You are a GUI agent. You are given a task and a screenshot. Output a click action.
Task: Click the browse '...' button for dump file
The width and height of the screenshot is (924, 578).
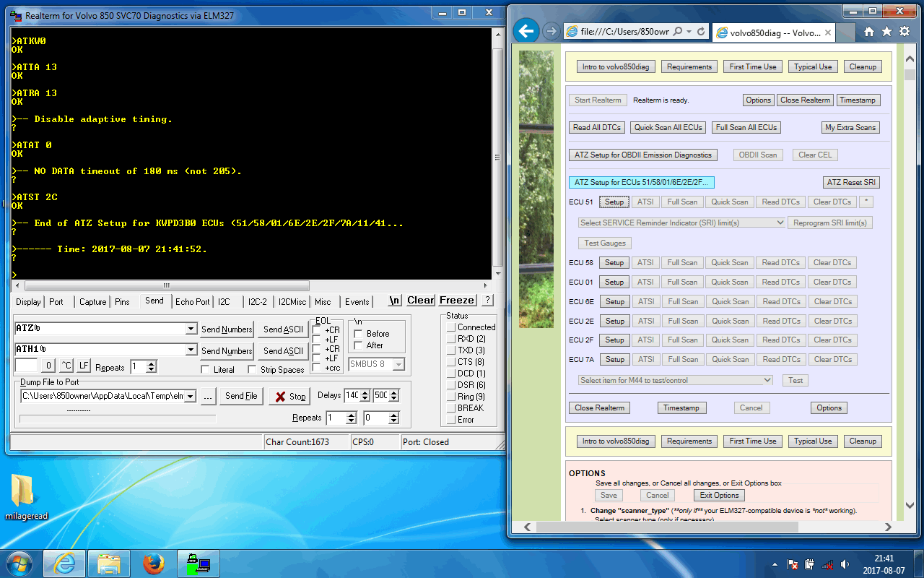[x=207, y=396]
